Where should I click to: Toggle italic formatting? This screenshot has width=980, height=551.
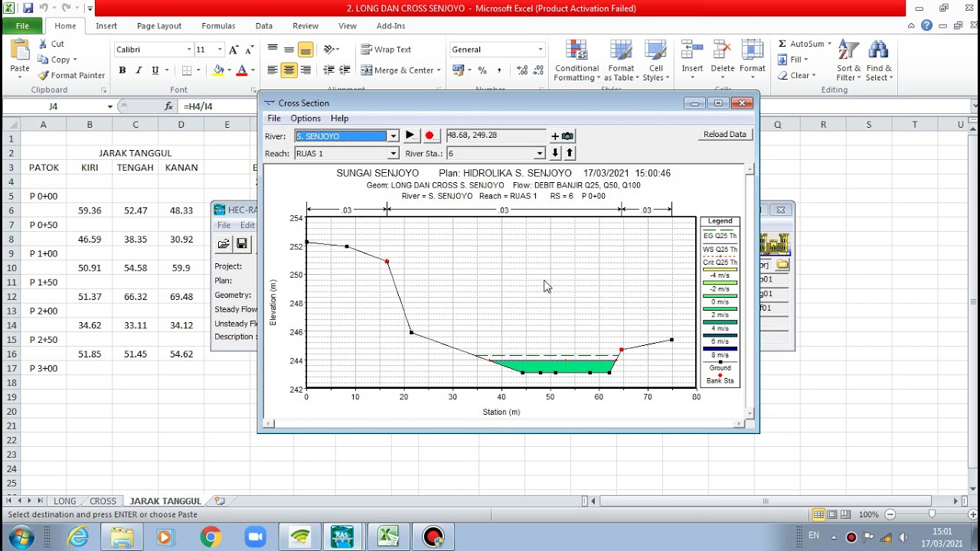point(139,70)
